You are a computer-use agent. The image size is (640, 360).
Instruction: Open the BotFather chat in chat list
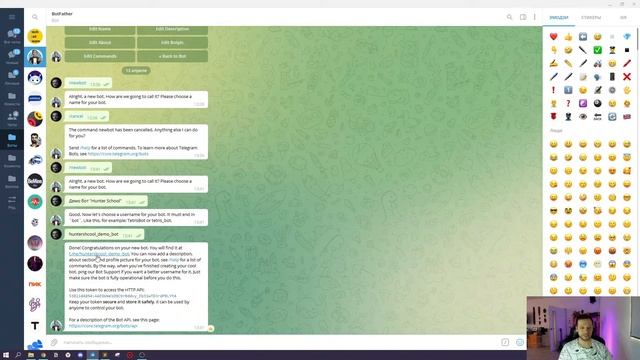pos(35,57)
